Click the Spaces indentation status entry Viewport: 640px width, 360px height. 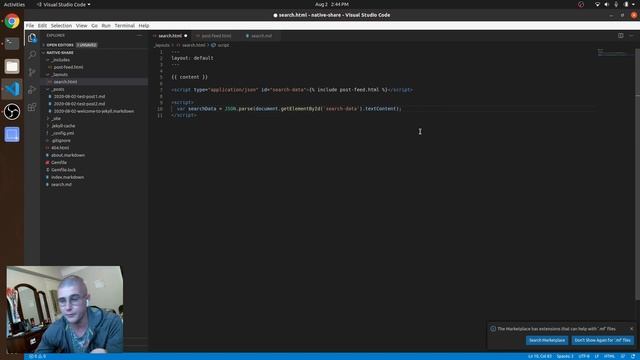coord(565,356)
